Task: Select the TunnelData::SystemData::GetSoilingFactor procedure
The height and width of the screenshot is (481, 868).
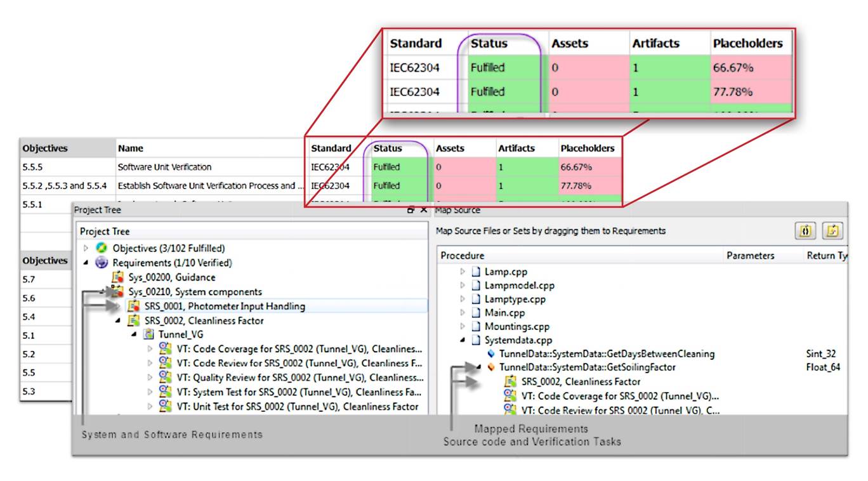Action: (x=587, y=367)
